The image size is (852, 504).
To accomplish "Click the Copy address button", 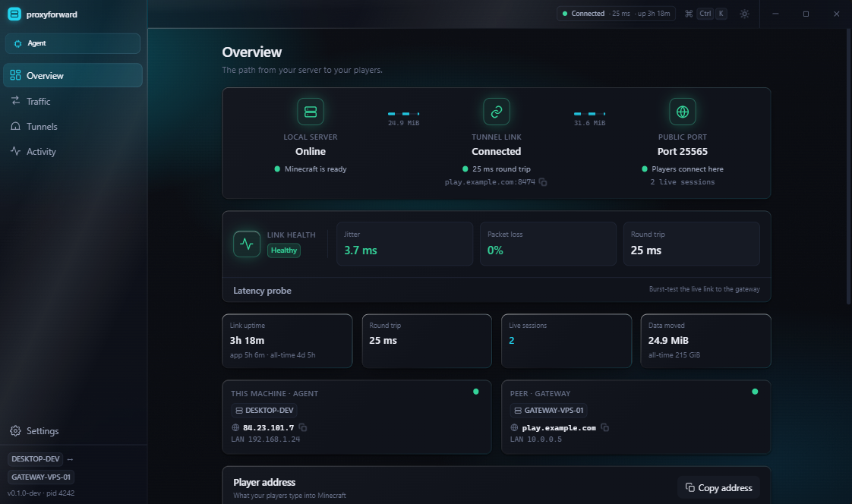I will 718,488.
